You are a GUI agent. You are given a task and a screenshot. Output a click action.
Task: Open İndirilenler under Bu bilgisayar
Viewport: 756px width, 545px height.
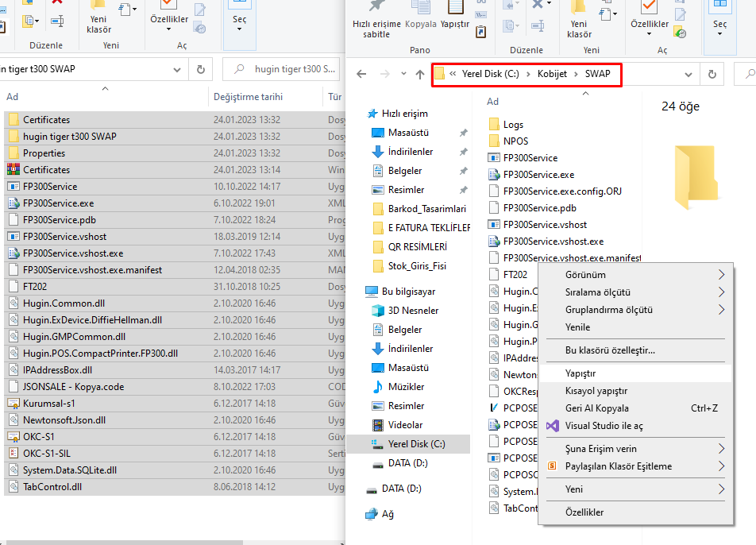411,349
